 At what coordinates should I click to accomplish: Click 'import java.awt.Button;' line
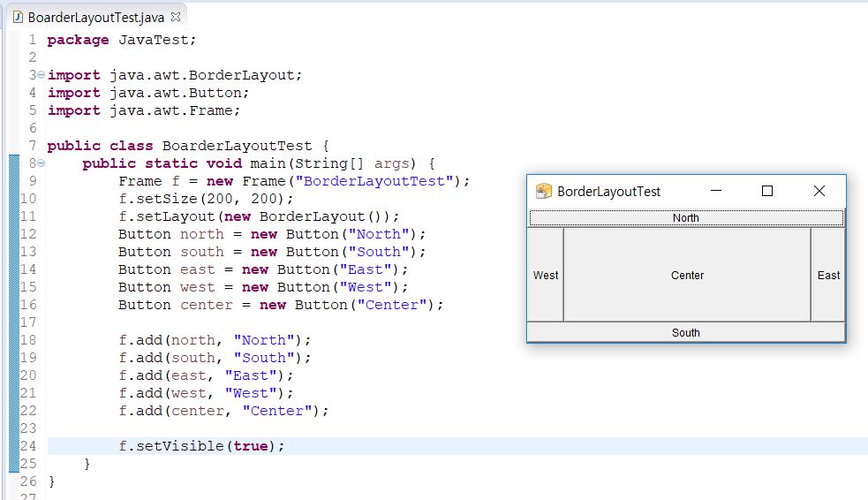click(x=147, y=93)
